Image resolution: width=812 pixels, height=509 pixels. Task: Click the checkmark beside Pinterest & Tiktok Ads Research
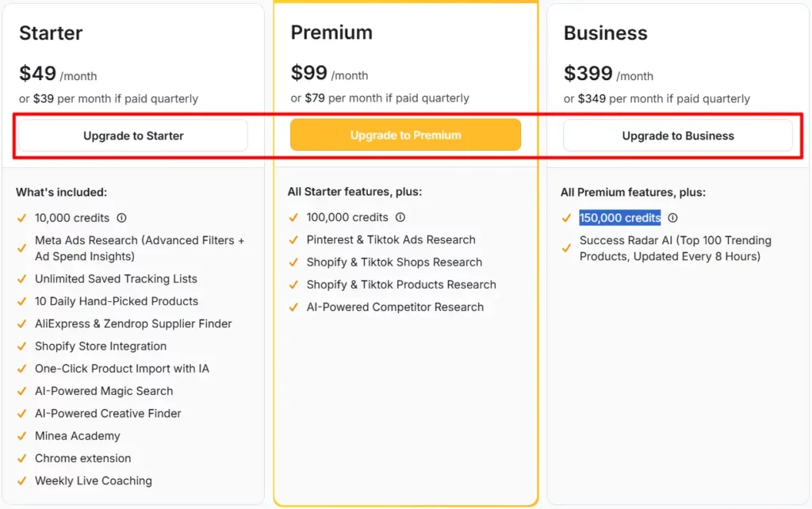tap(293, 239)
